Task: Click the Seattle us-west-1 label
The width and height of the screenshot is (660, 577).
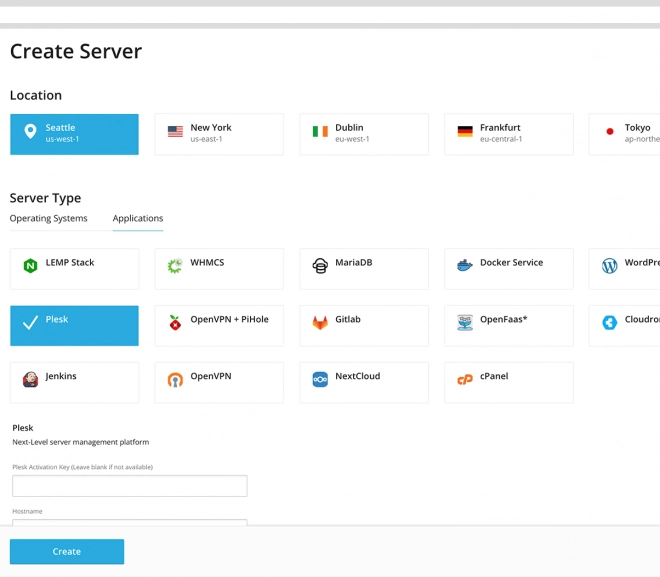Action: coord(62,133)
